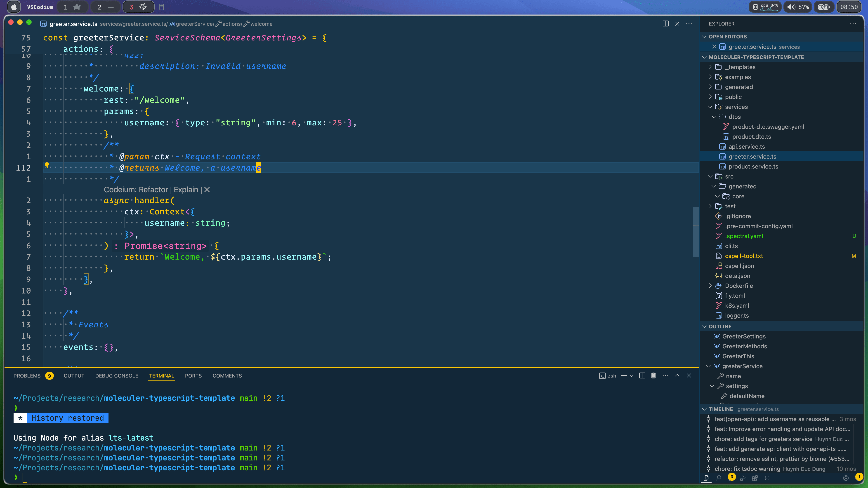Click the lightbulb code action icon
Image resolution: width=868 pixels, height=488 pixels.
click(47, 165)
